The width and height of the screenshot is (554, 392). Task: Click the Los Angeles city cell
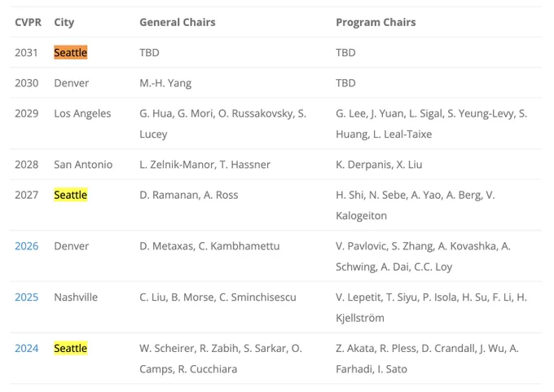tap(82, 113)
